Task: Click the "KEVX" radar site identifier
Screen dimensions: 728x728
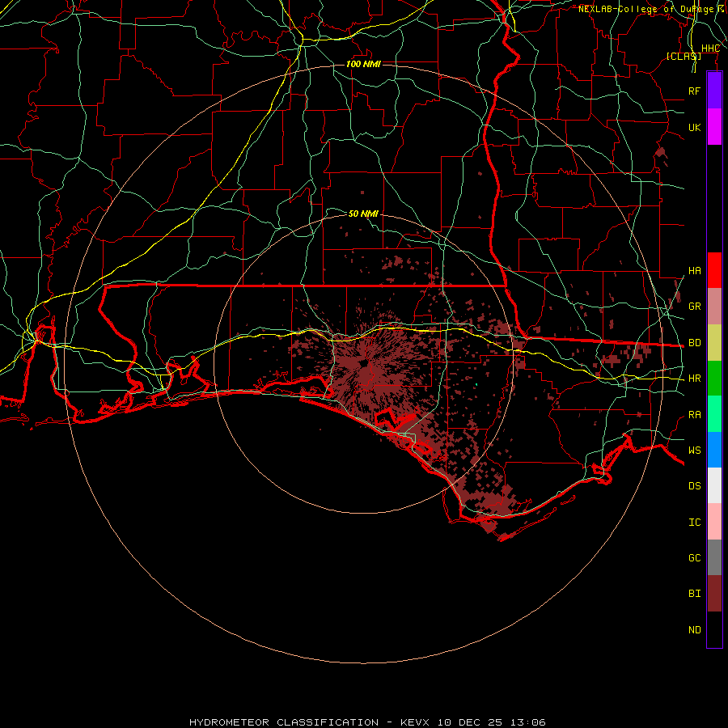Action: point(415,722)
